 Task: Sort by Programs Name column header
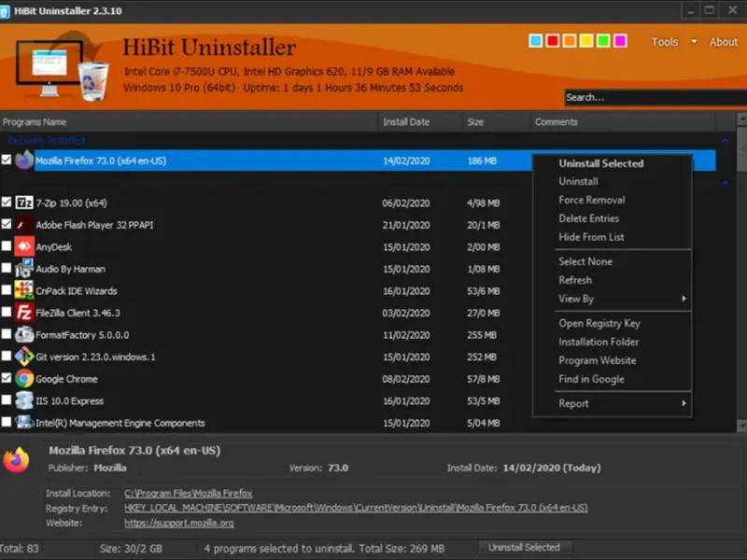(x=189, y=122)
